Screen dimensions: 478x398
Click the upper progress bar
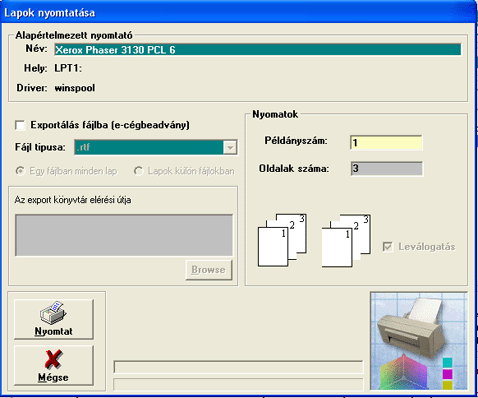pos(238,367)
